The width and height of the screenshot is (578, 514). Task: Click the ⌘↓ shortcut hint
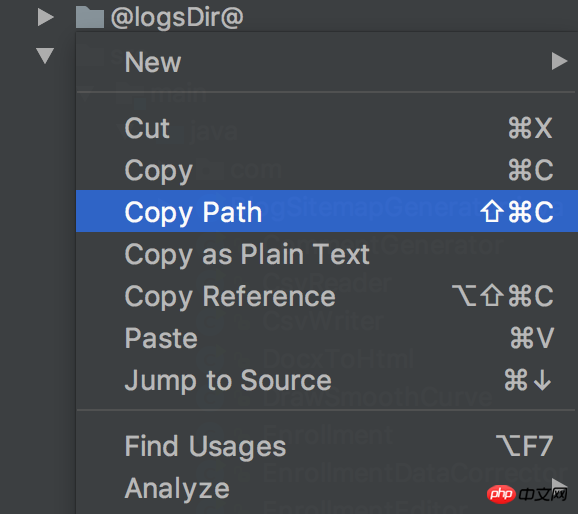tap(528, 380)
